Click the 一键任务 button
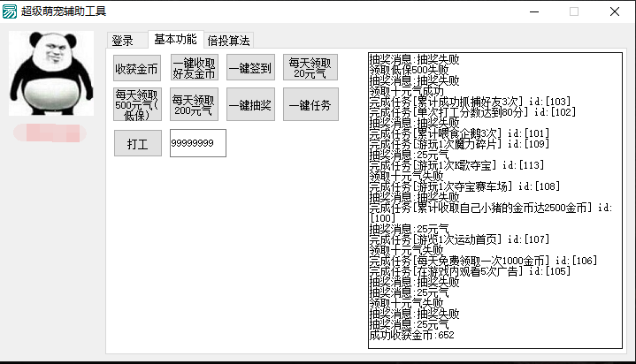This screenshot has width=636, height=364. [x=308, y=105]
